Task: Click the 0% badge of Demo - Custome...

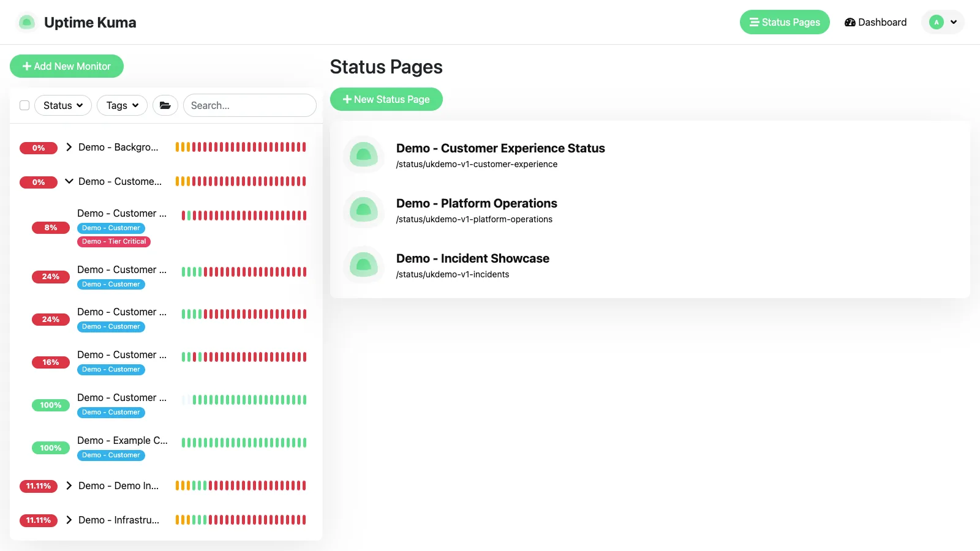Action: pos(39,182)
